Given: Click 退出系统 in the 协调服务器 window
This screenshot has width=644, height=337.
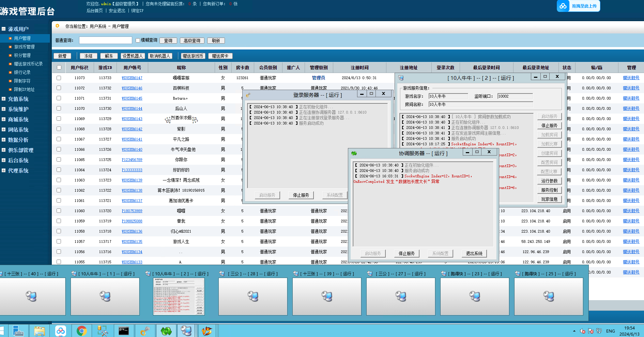Looking at the screenshot, I should tap(474, 253).
